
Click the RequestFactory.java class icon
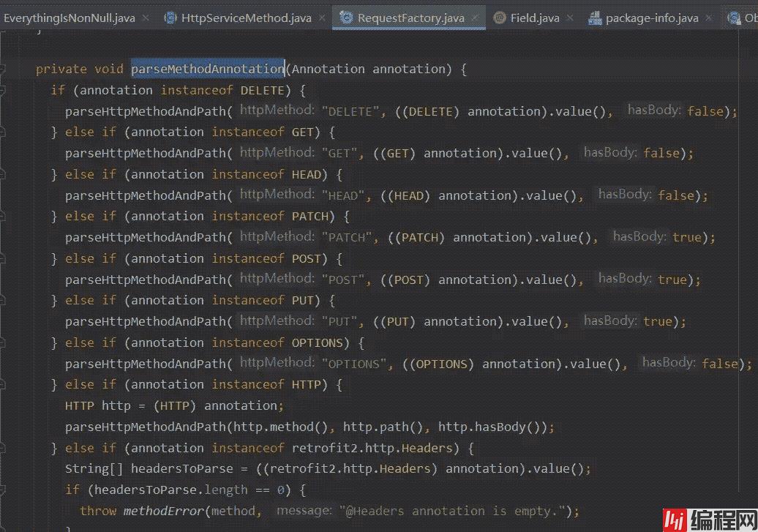[x=346, y=18]
